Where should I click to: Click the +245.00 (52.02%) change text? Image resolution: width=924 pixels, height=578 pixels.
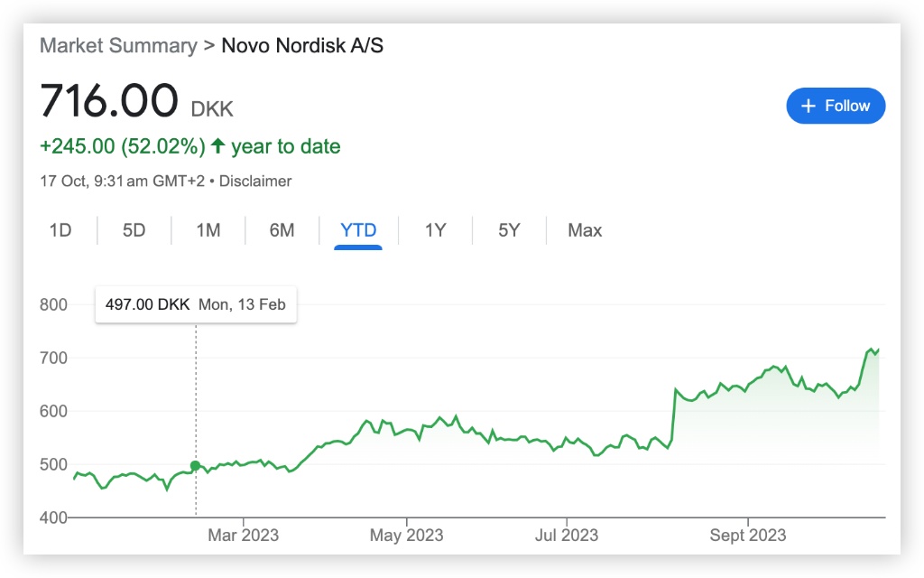pyautogui.click(x=122, y=146)
